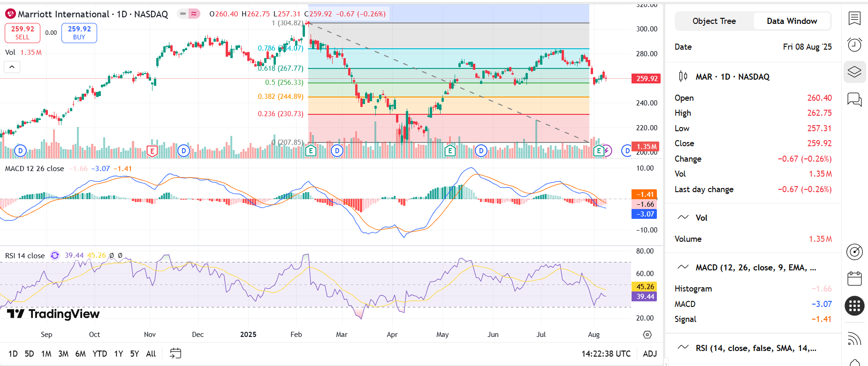Click the 259.92 BUY button
868x366 pixels.
tap(79, 33)
